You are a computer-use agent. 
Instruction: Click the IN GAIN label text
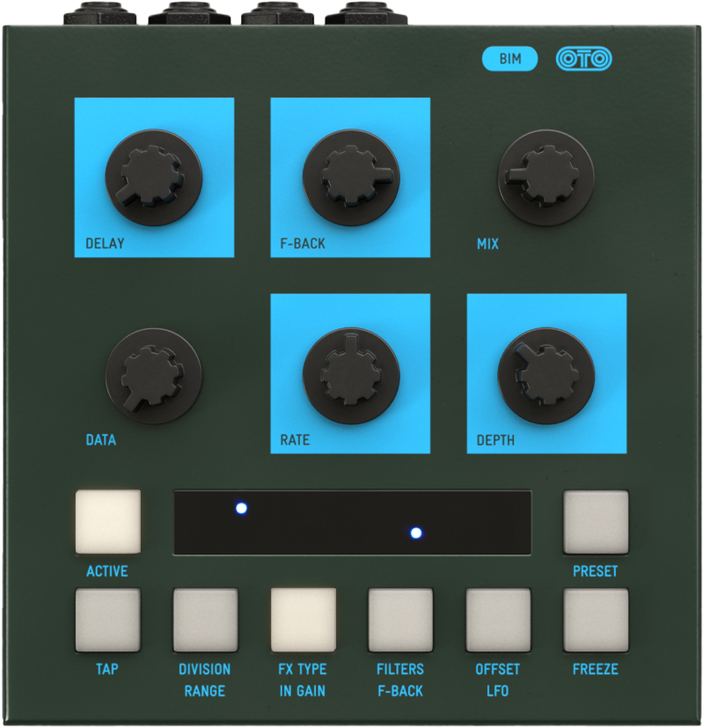click(x=303, y=691)
